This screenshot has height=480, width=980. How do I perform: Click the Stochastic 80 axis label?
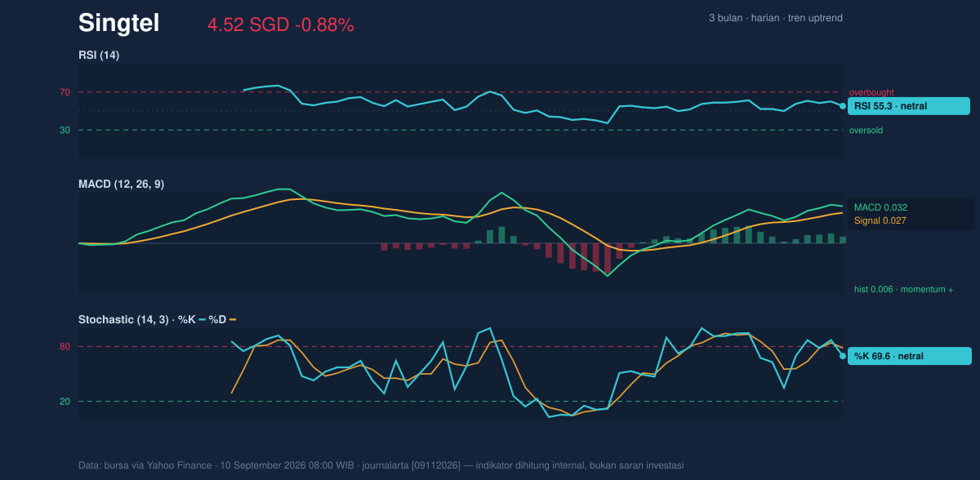pos(65,347)
